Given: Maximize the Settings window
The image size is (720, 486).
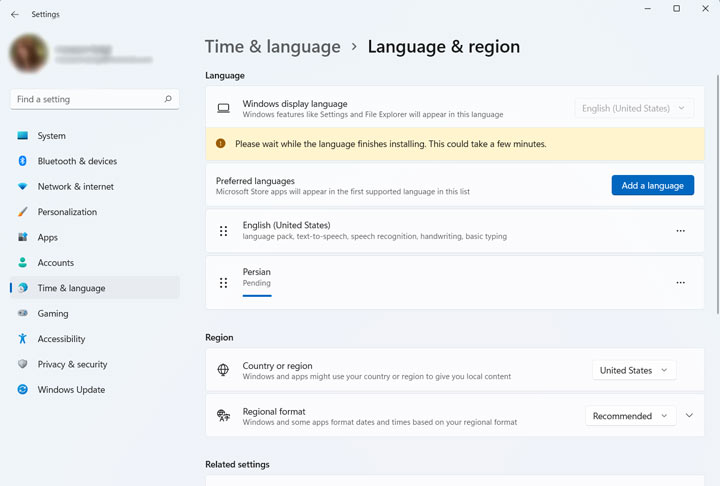Looking at the screenshot, I should (676, 8).
